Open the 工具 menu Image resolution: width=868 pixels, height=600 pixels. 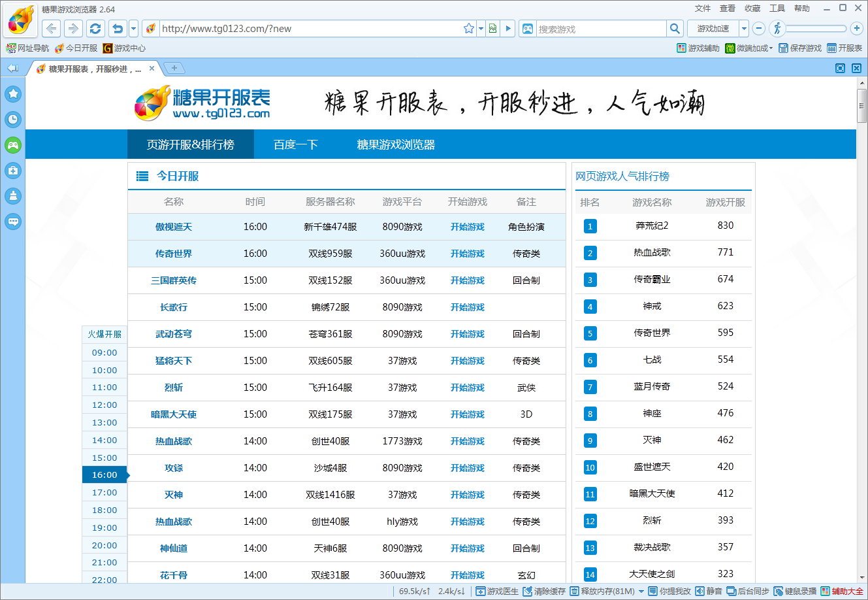pos(777,8)
